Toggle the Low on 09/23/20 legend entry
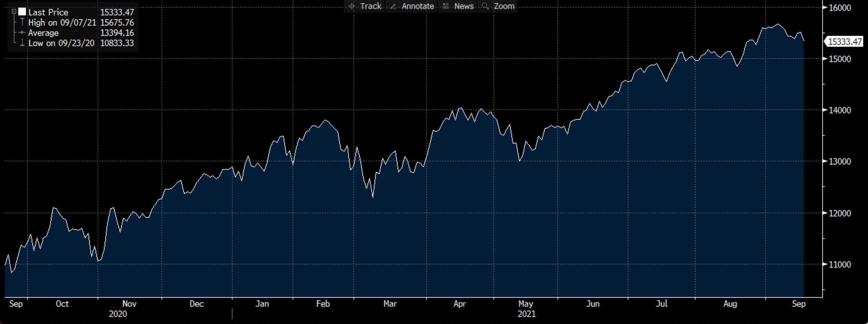Viewport: 868px width, 324px height. 62,43
